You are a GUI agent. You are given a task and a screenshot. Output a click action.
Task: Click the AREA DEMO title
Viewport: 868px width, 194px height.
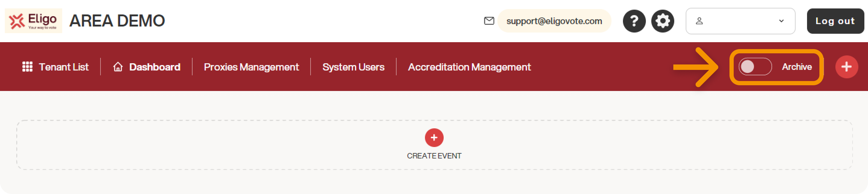coord(117,21)
